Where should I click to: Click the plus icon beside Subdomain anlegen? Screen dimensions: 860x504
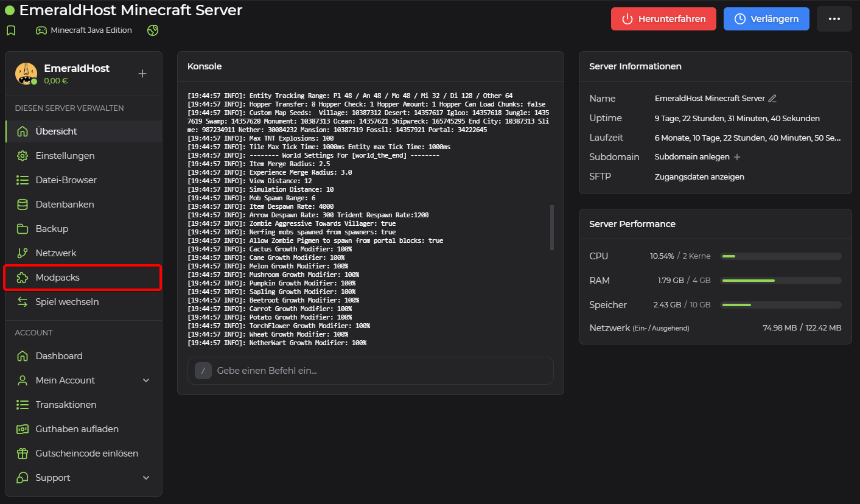(737, 157)
